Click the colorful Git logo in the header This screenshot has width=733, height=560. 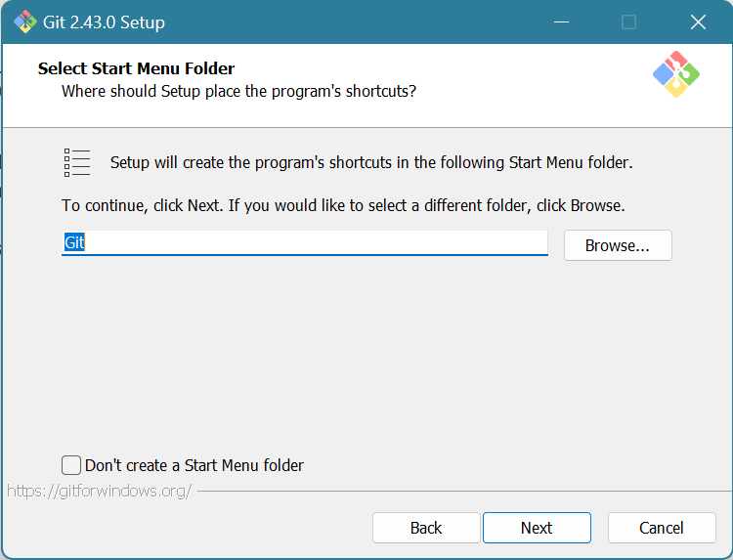675,75
